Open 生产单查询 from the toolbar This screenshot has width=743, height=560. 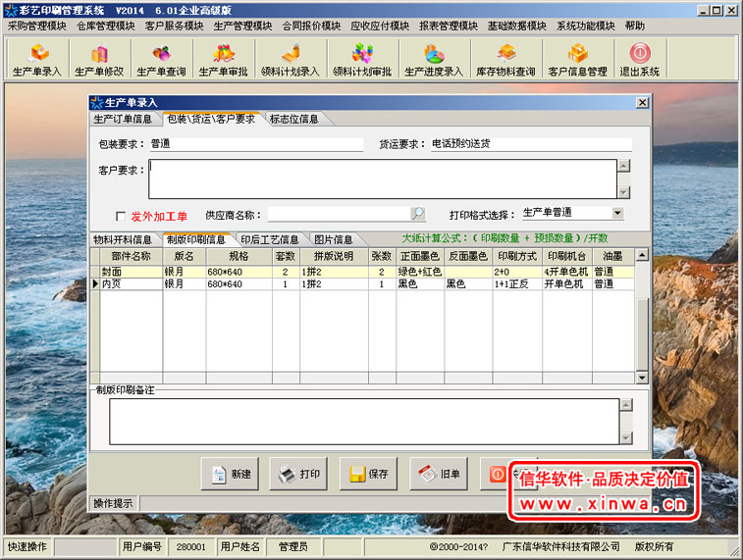161,60
